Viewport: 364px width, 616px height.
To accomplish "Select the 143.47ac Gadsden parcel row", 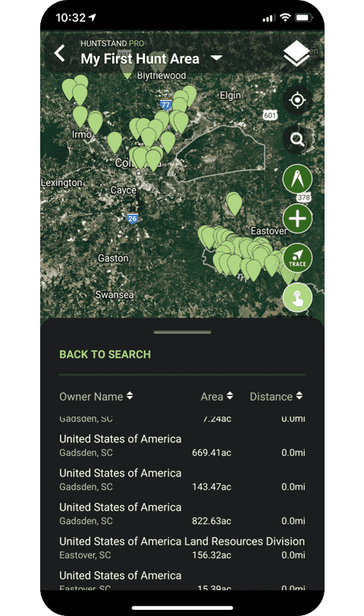I will [182, 479].
